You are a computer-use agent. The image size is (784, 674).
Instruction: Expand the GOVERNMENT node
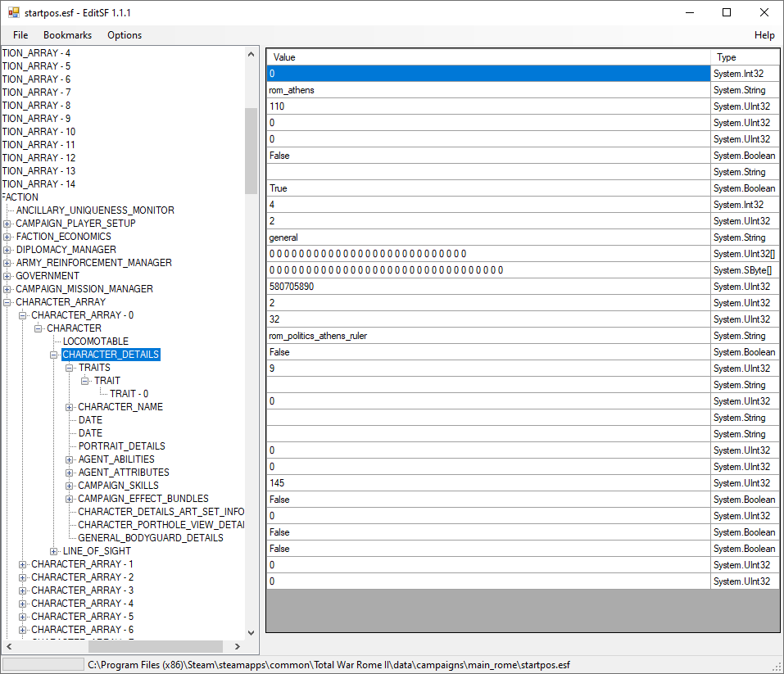[x=7, y=276]
